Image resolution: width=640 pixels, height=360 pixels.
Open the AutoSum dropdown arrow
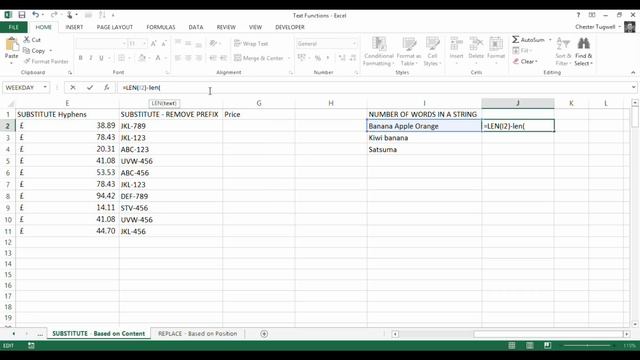point(550,40)
